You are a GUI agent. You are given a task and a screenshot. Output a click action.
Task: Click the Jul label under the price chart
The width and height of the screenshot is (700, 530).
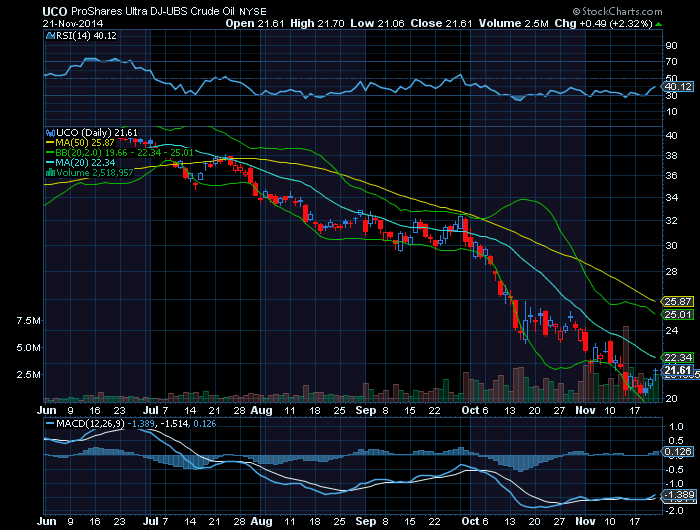[151, 410]
